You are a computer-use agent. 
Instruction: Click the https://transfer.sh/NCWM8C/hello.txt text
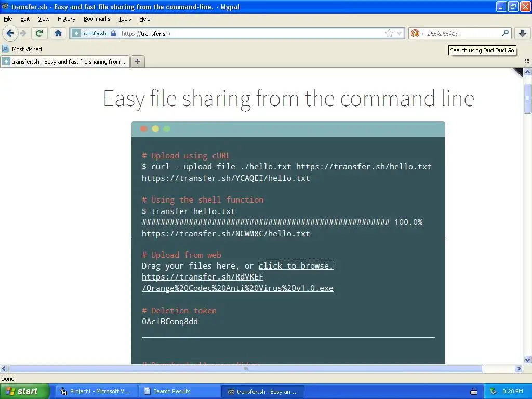click(225, 233)
